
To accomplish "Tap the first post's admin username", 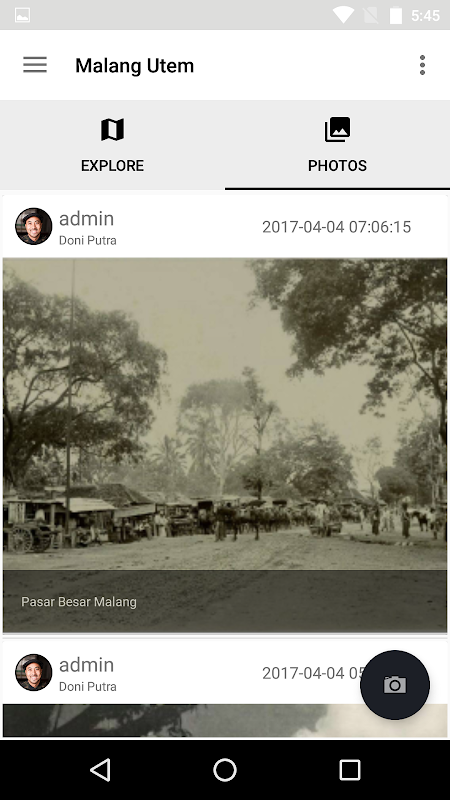I will (x=86, y=219).
